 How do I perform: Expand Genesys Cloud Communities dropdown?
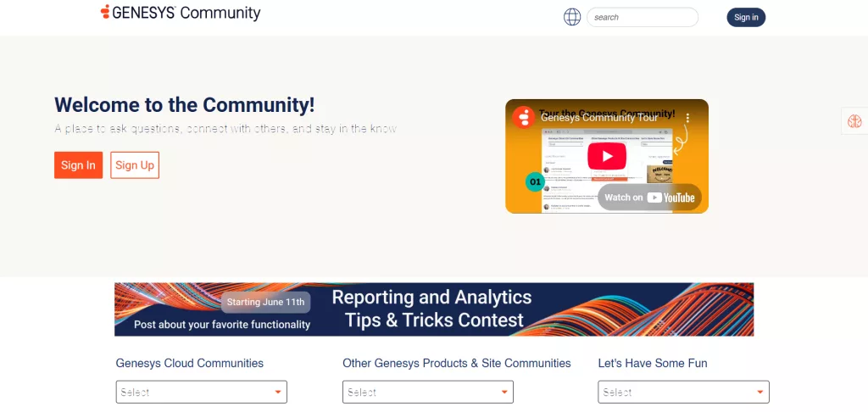coord(202,392)
